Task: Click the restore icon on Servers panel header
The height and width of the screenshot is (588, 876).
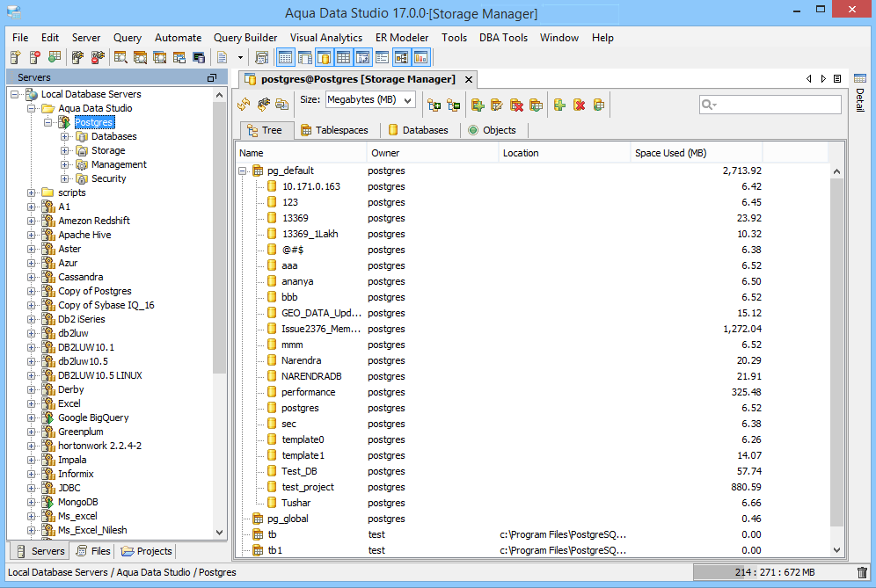Action: (x=212, y=77)
